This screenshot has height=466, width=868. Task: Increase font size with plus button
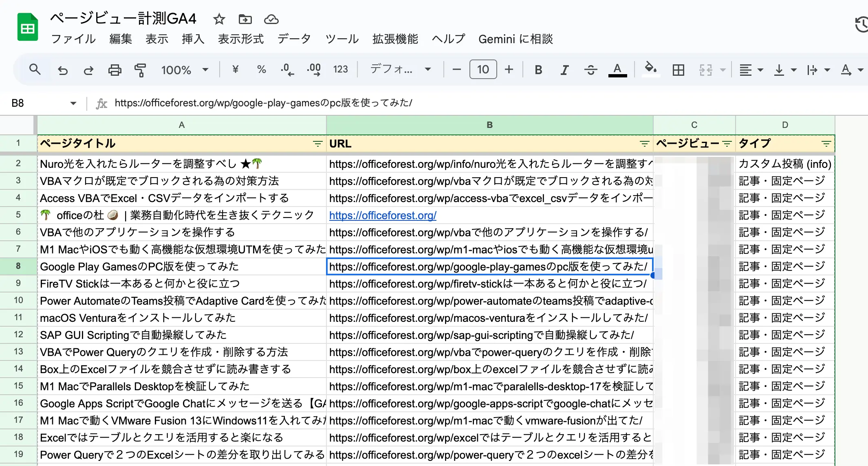tap(509, 70)
